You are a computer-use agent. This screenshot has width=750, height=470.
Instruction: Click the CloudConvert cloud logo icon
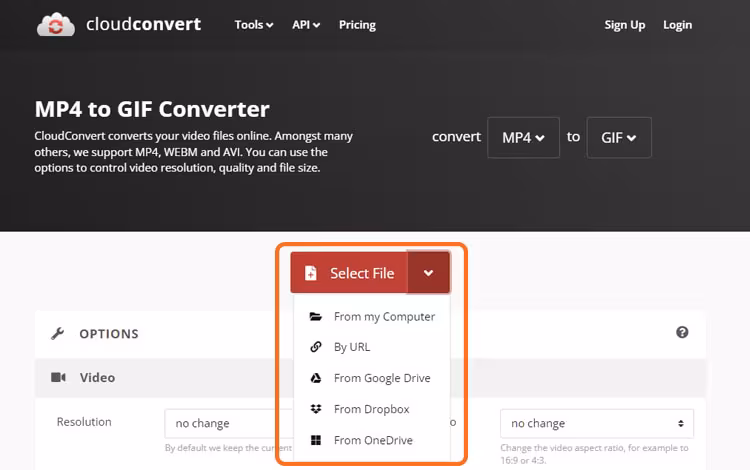[56, 24]
